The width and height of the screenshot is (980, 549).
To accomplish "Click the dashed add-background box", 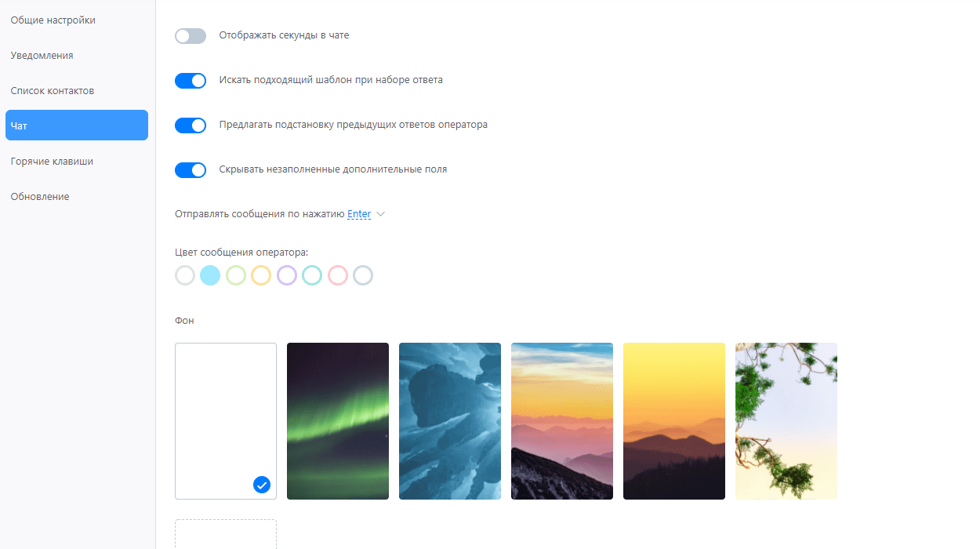I will click(x=226, y=534).
